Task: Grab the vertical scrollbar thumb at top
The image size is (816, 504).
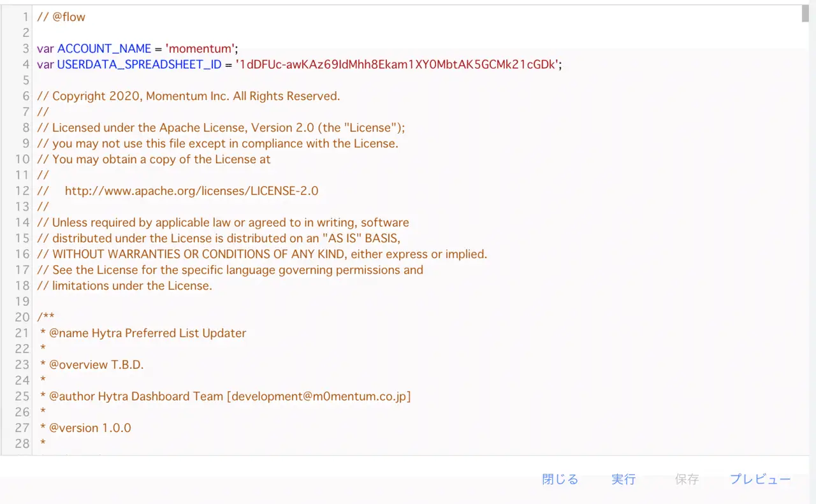Action: point(805,14)
